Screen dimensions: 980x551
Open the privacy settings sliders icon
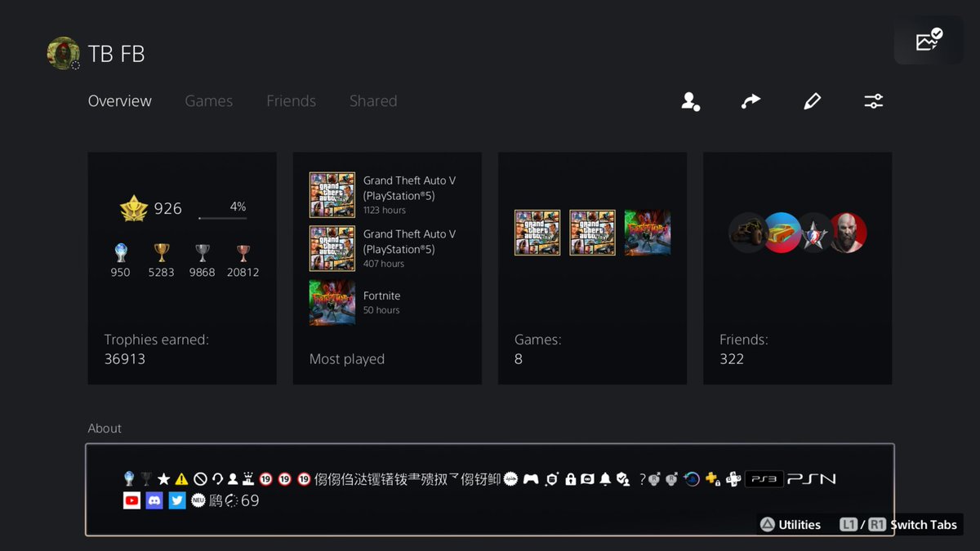click(x=874, y=101)
